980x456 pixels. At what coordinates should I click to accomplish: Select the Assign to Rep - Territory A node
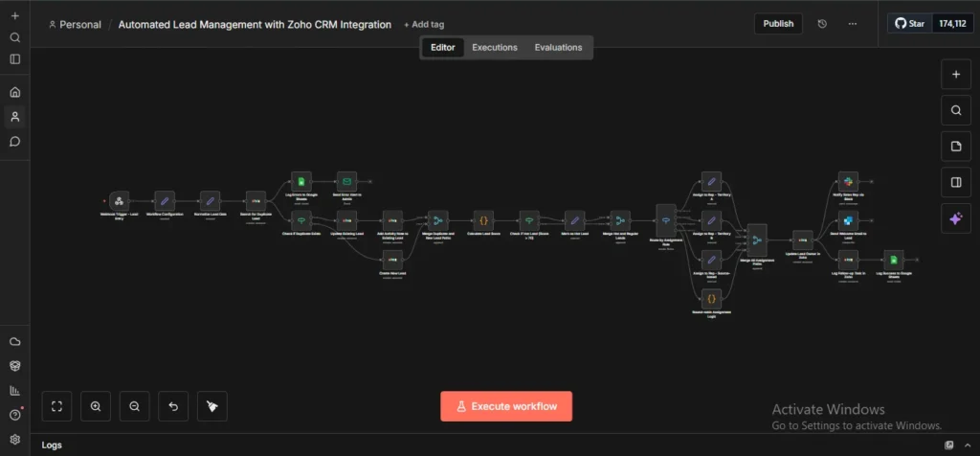[x=711, y=181]
